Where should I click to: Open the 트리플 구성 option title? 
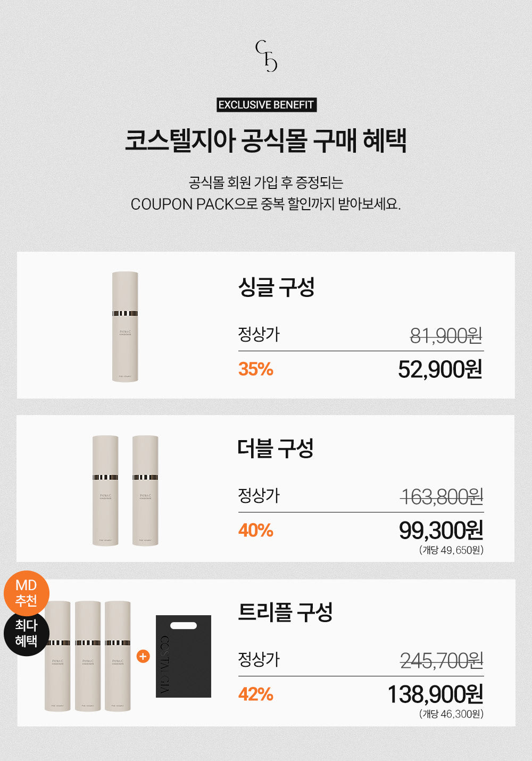285,612
